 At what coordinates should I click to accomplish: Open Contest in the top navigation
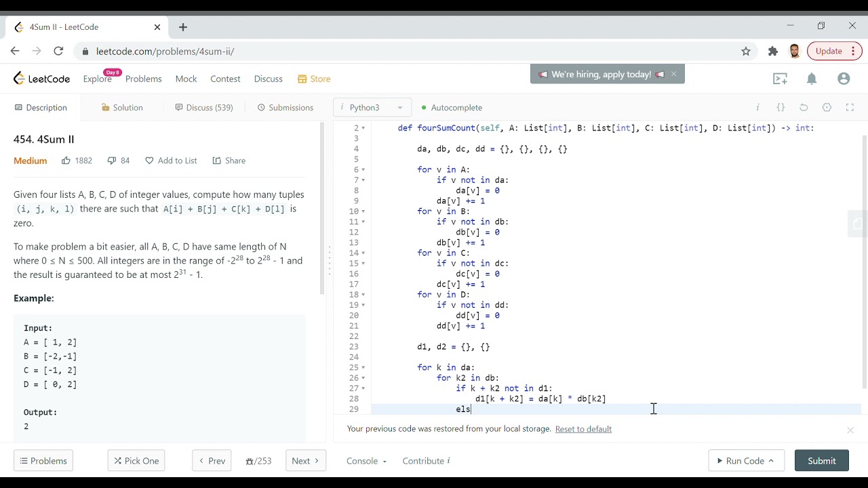pyautogui.click(x=225, y=79)
